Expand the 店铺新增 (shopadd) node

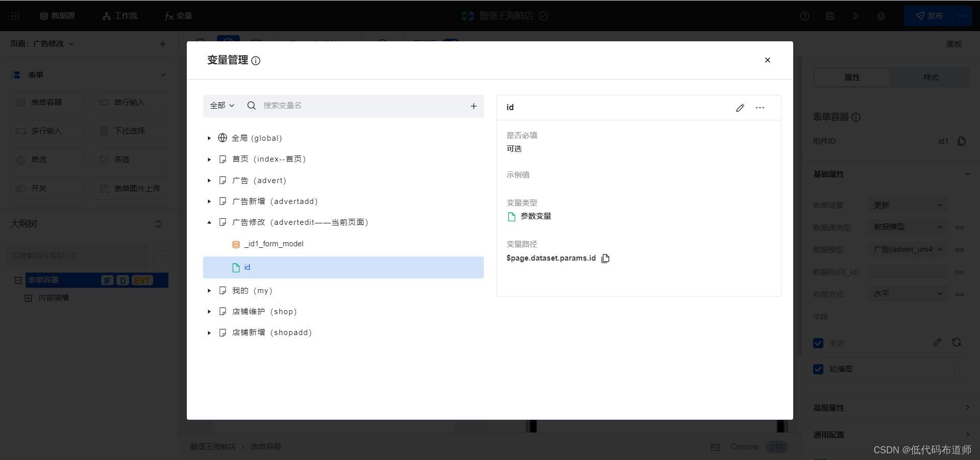[209, 333]
